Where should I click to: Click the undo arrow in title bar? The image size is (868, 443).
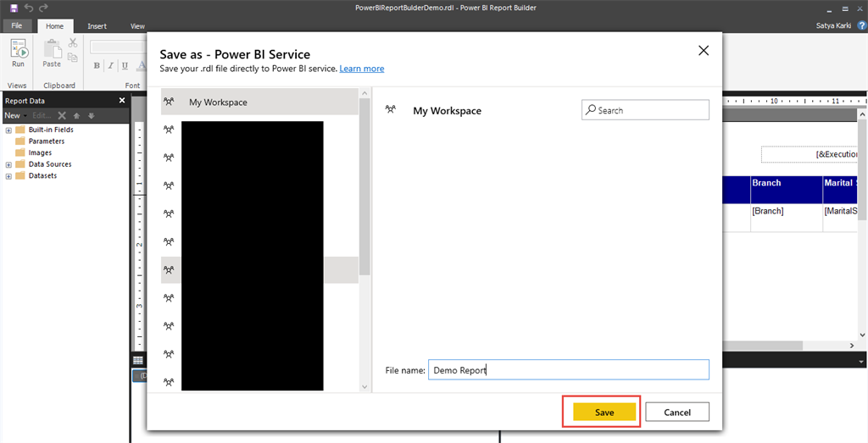coord(30,8)
